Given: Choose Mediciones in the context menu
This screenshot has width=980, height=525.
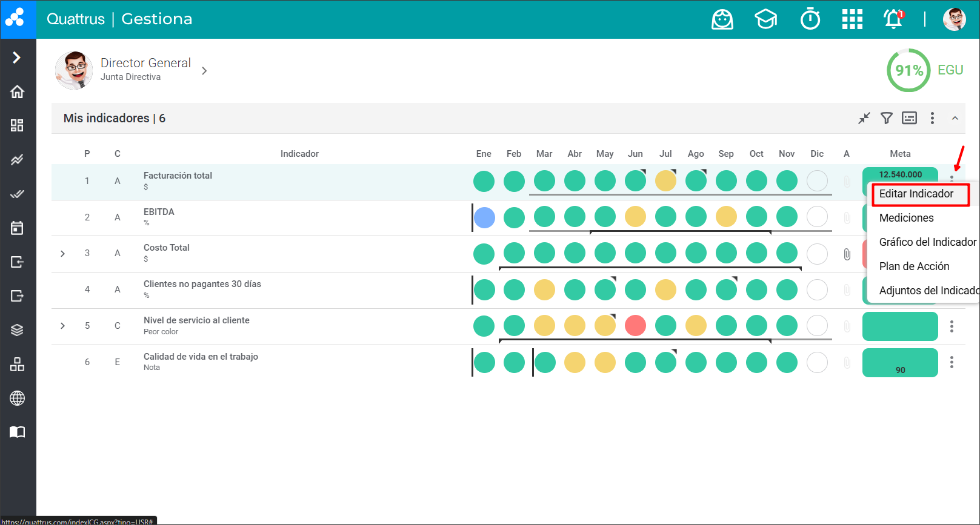Looking at the screenshot, I should tap(906, 218).
